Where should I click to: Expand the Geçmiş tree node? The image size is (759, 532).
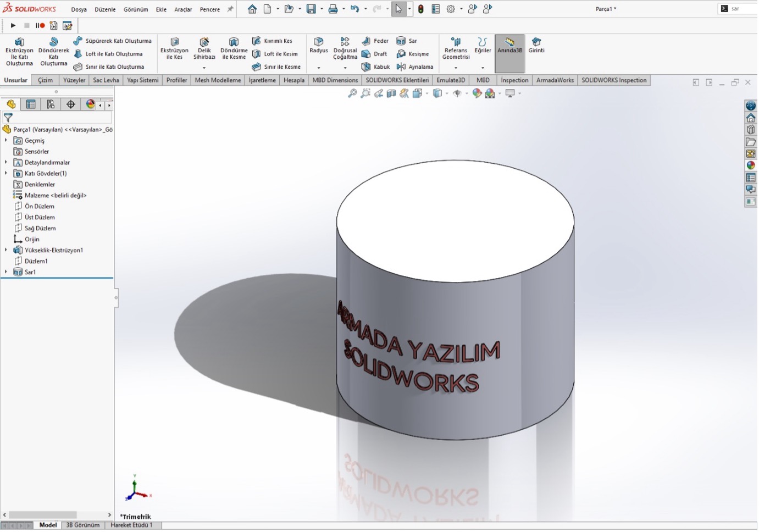[6, 141]
